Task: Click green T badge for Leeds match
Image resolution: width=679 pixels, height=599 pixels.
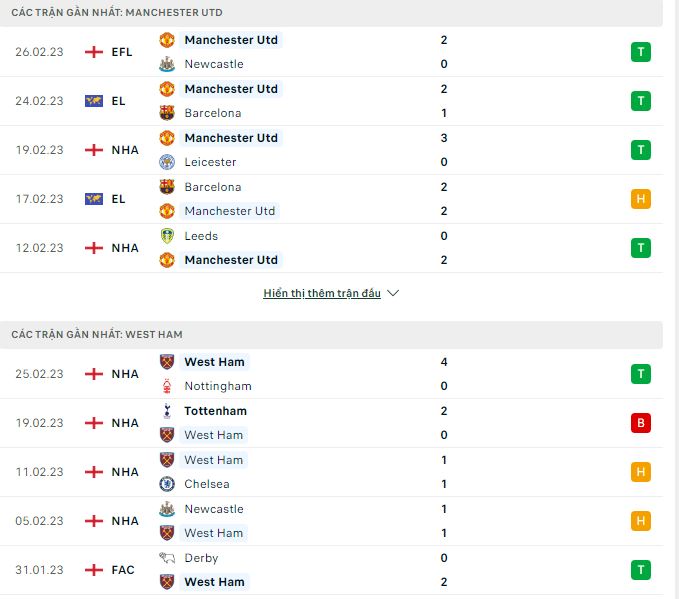Action: (x=640, y=248)
